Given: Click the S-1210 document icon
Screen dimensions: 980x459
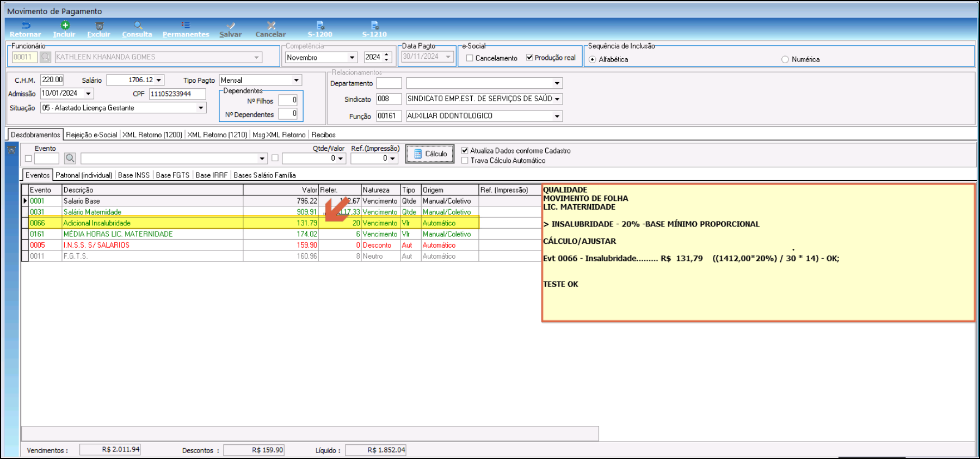Looking at the screenshot, I should pyautogui.click(x=374, y=25).
